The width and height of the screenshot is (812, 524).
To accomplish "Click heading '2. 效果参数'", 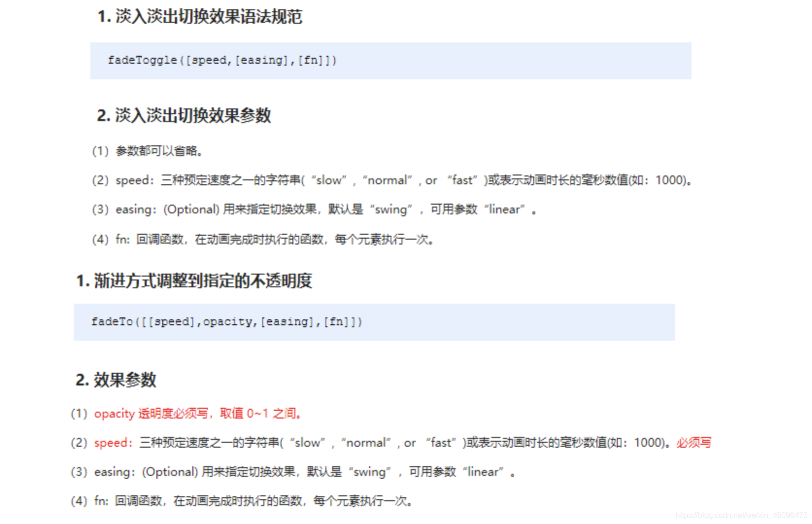I will [116, 380].
